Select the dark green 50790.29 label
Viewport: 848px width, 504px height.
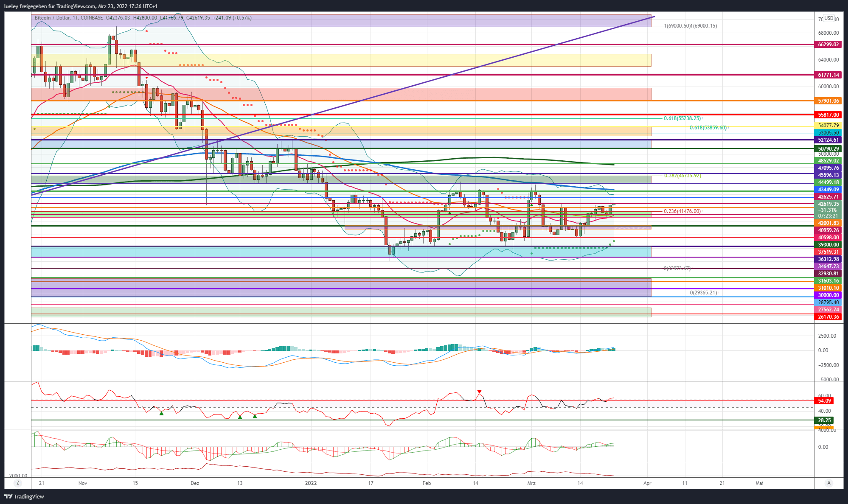point(828,149)
